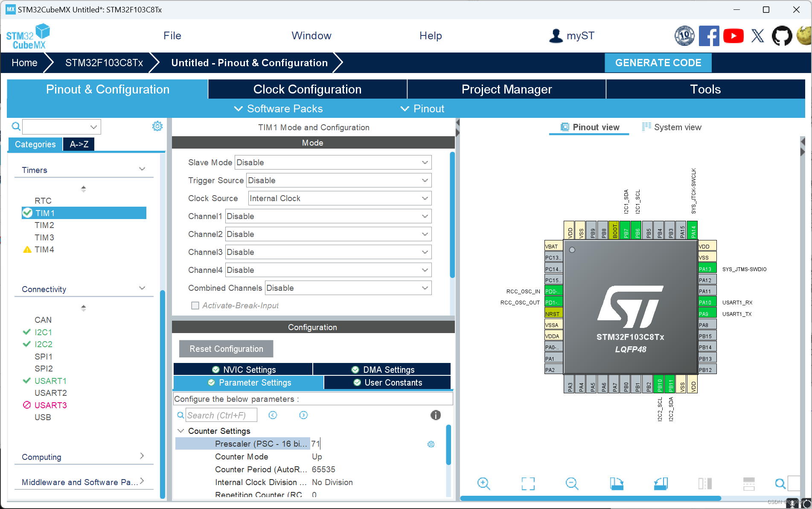Select TIM2 in the Timers list
Image resolution: width=812 pixels, height=509 pixels.
[x=44, y=225]
